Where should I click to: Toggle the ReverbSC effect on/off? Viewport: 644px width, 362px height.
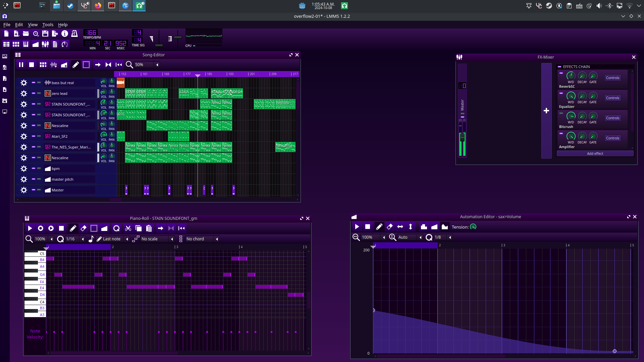(561, 73)
